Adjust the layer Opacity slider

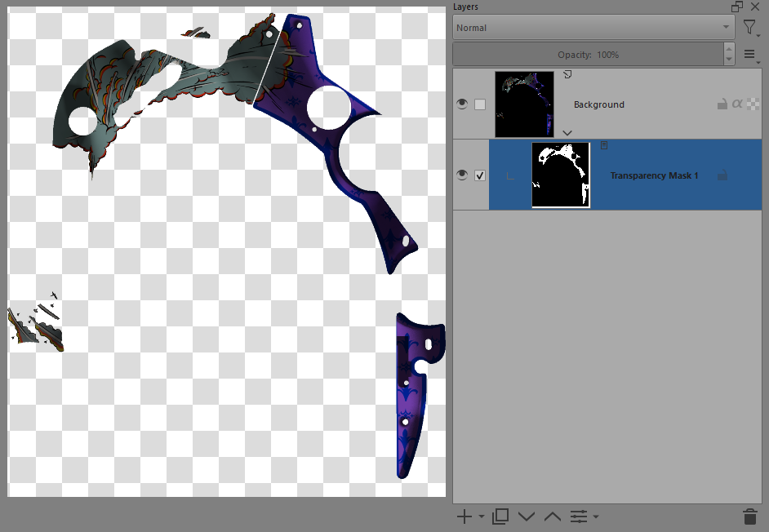tap(588, 55)
